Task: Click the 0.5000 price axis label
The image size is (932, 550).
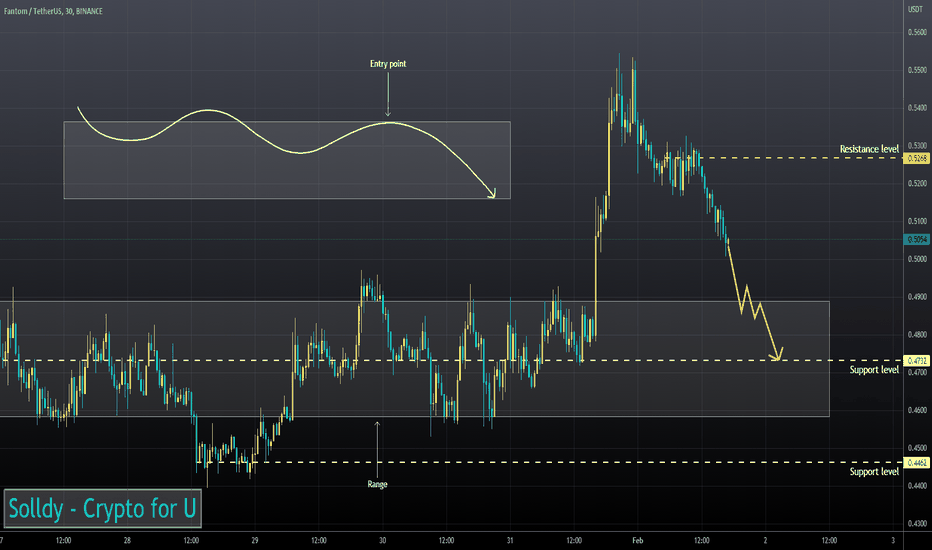Action: pyautogui.click(x=917, y=259)
